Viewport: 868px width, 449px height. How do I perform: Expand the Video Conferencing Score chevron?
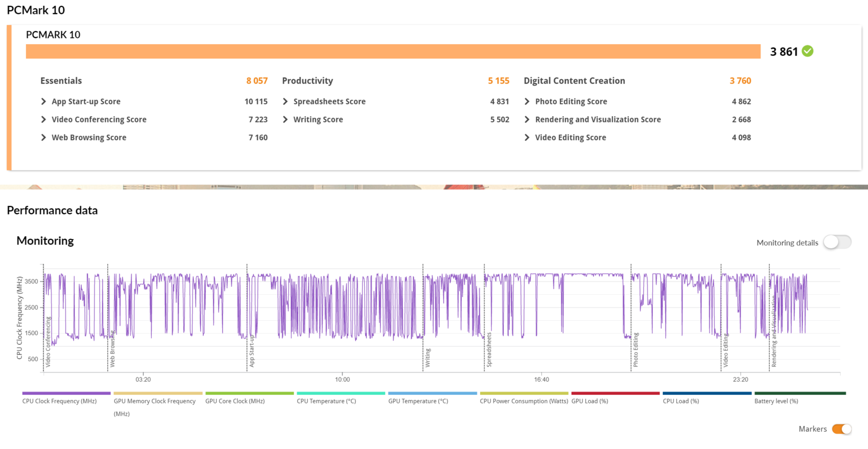click(x=44, y=119)
